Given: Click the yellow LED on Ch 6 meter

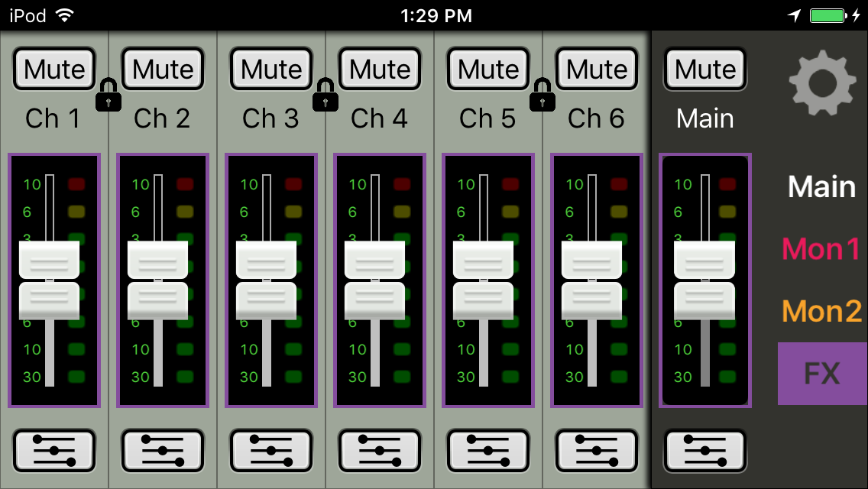Looking at the screenshot, I should click(x=619, y=212).
